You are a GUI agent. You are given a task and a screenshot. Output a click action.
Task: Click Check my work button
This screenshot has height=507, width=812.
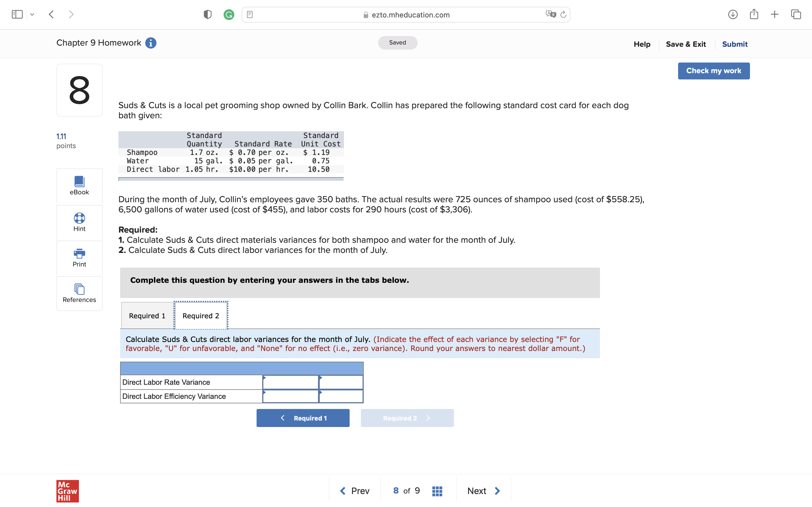coord(713,71)
